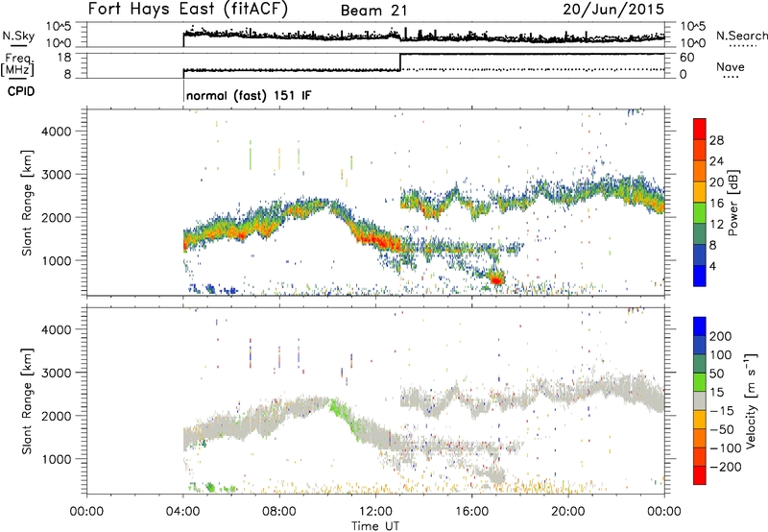
Task: Click the date '20/Jun/2015'
Action: [613, 10]
